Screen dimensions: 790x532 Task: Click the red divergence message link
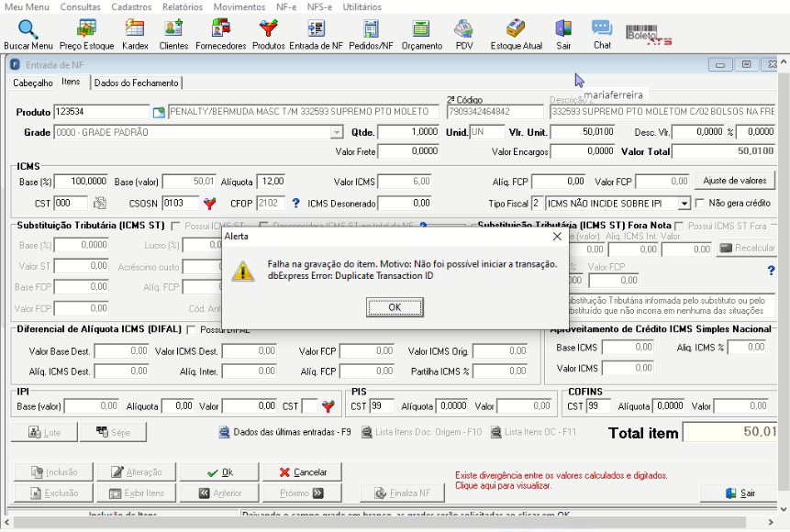click(562, 481)
